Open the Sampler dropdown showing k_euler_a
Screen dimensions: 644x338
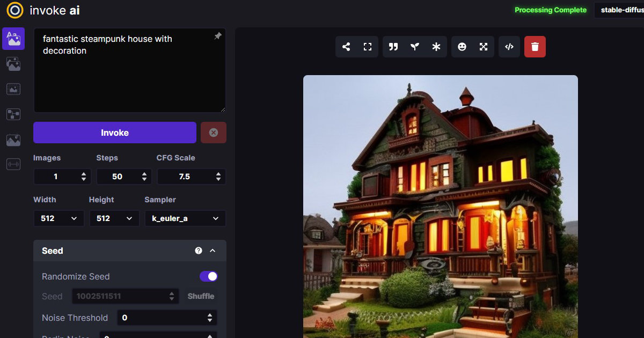(185, 218)
